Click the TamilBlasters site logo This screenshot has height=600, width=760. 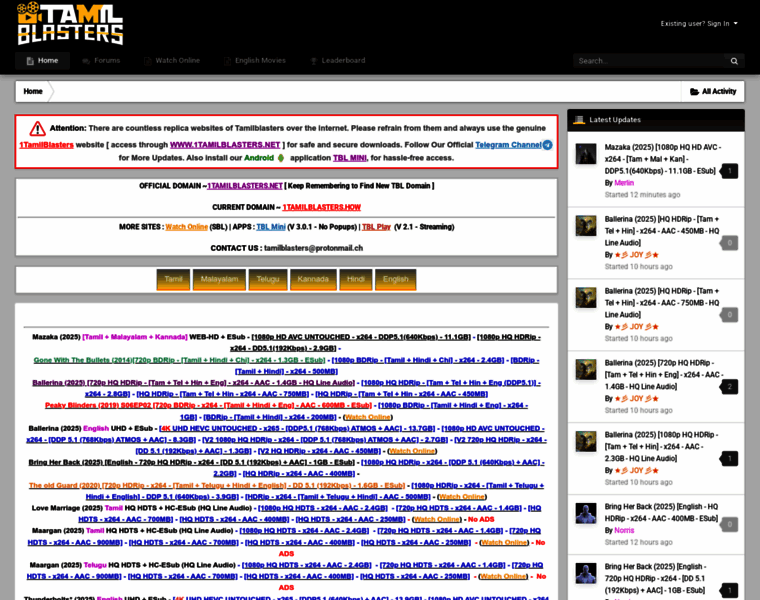point(70,24)
